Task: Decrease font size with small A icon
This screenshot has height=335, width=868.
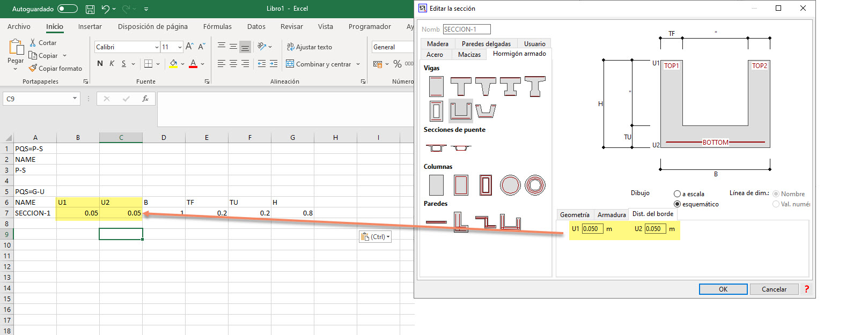Action: coord(202,47)
